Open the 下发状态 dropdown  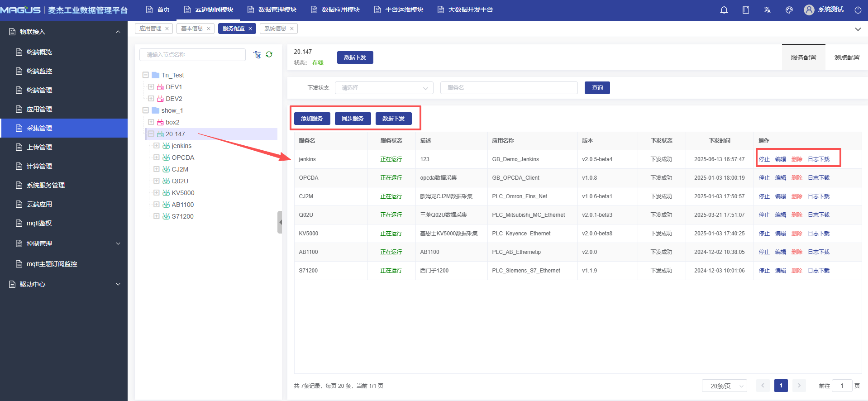(384, 88)
